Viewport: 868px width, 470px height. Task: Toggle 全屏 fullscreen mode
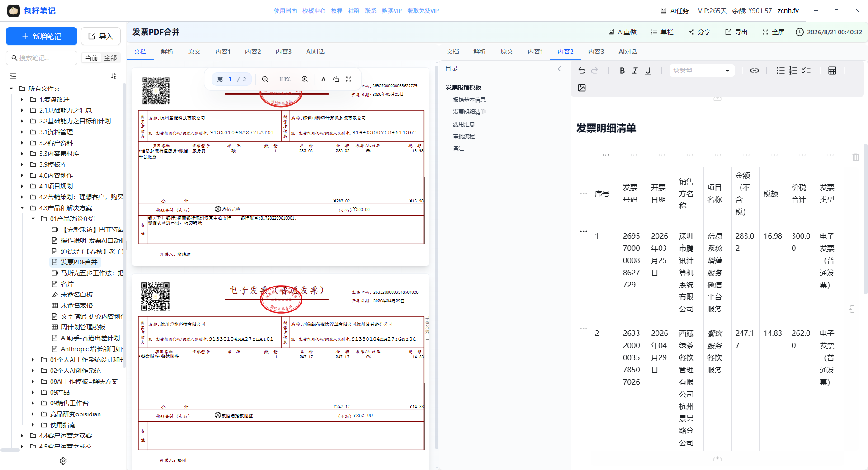click(x=773, y=32)
